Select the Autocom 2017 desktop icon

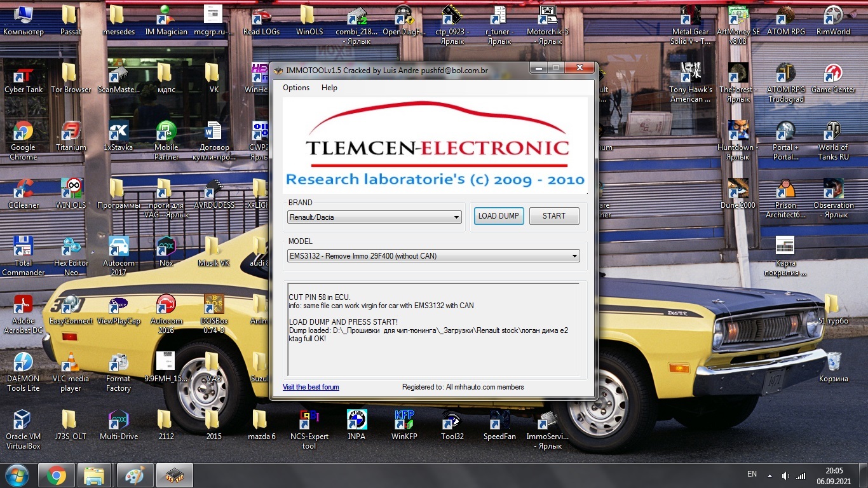tap(118, 257)
